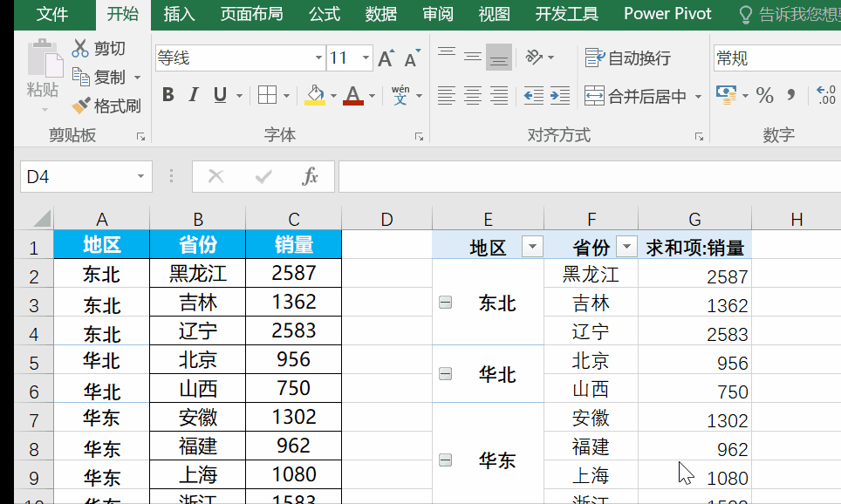Click 自动换行 wrap text button
The width and height of the screenshot is (841, 504).
coord(627,58)
